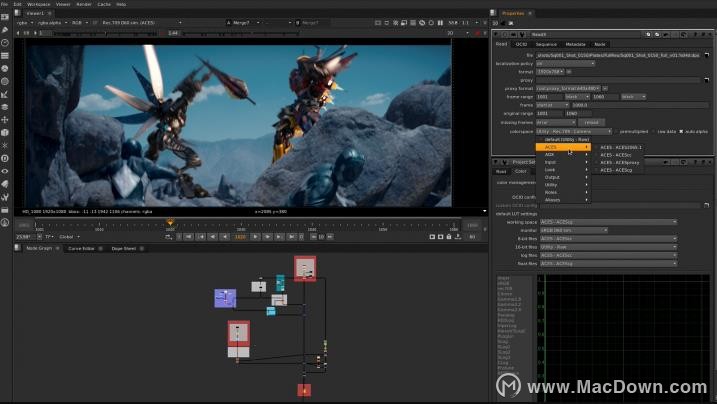Click the timeline playhead marker
This screenshot has height=404, width=717.
coord(170,222)
